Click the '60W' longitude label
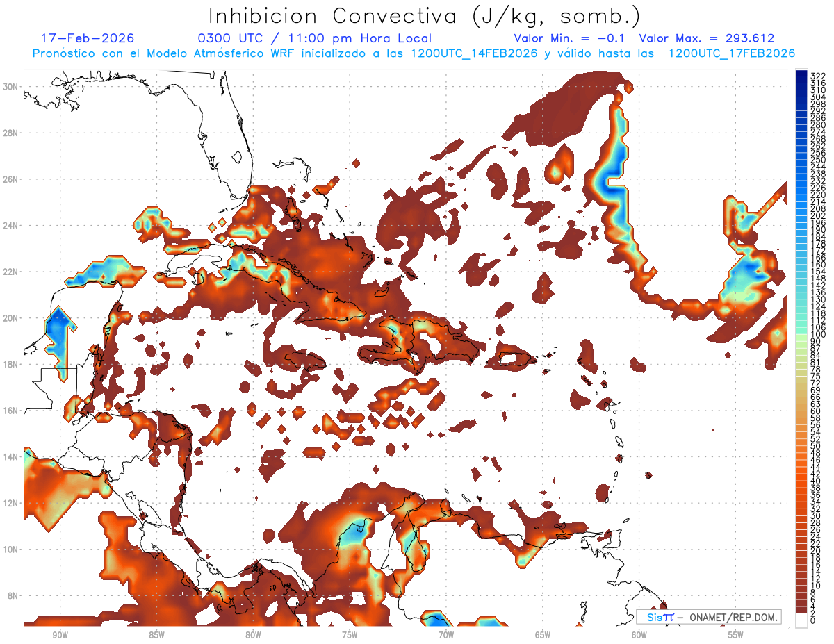This screenshot has height=644, width=834. (x=639, y=635)
